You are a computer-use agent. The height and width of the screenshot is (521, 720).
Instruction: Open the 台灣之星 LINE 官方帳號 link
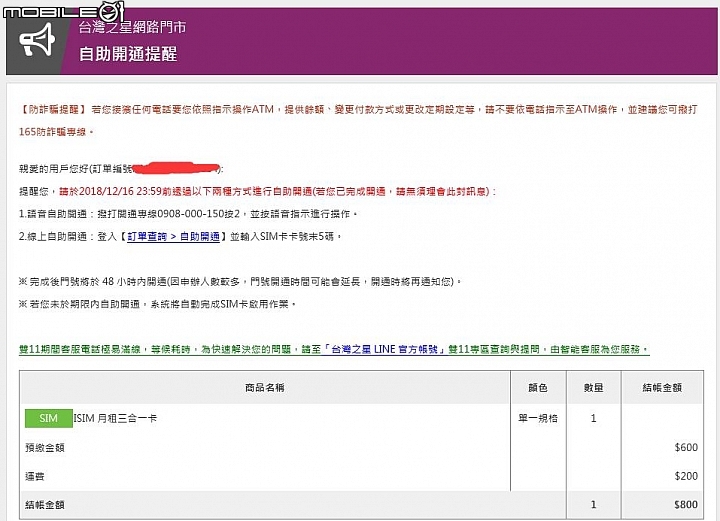[x=384, y=349]
